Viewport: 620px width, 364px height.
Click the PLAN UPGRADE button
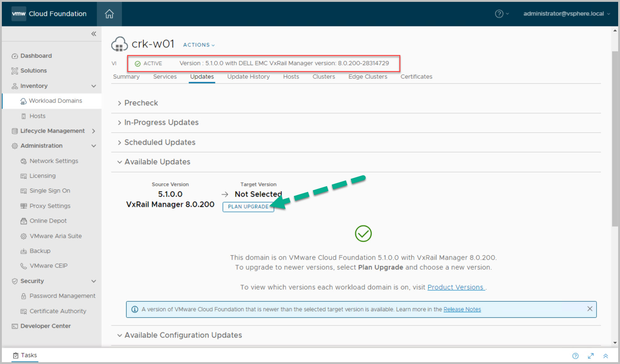(248, 207)
